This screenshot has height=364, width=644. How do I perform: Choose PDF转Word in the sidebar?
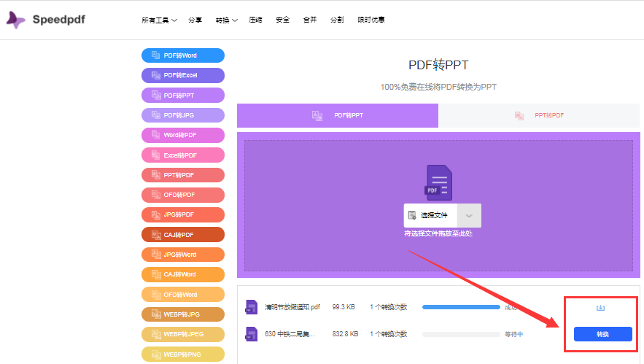[183, 55]
